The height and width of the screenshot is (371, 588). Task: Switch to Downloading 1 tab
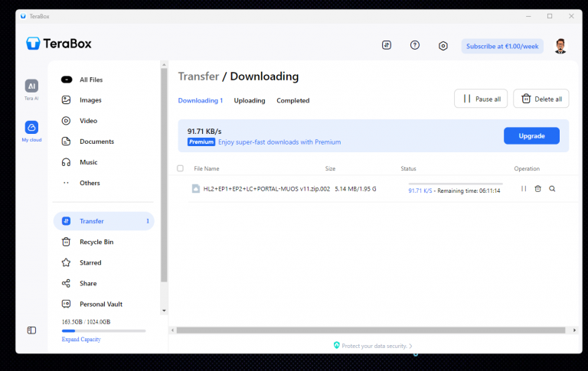[201, 100]
